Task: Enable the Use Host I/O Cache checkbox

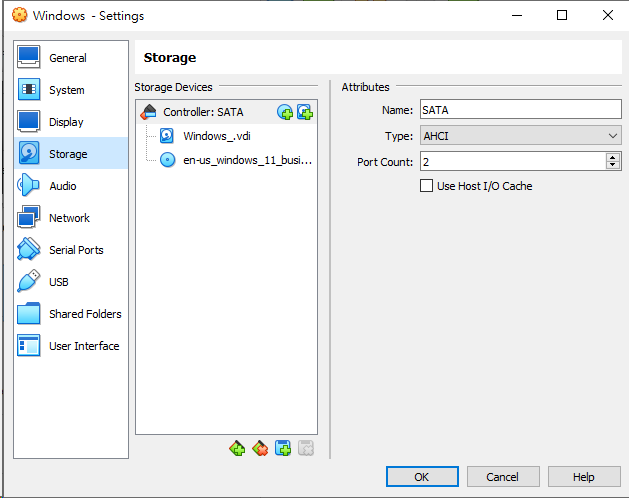Action: click(x=427, y=186)
